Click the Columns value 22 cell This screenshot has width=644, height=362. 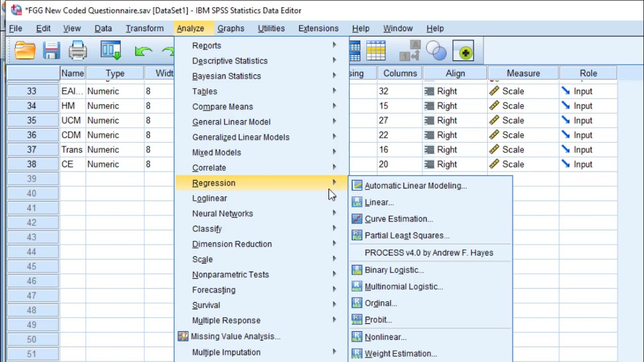(400, 135)
